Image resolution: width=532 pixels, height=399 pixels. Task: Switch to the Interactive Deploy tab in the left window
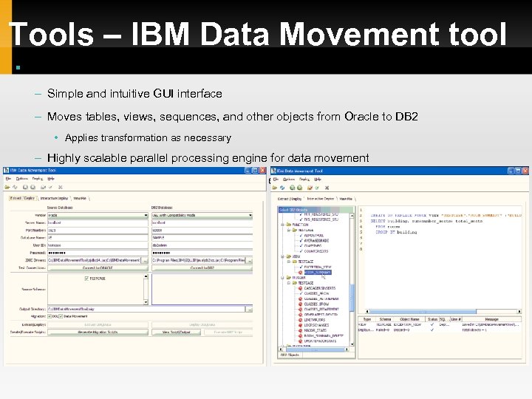tap(54, 198)
